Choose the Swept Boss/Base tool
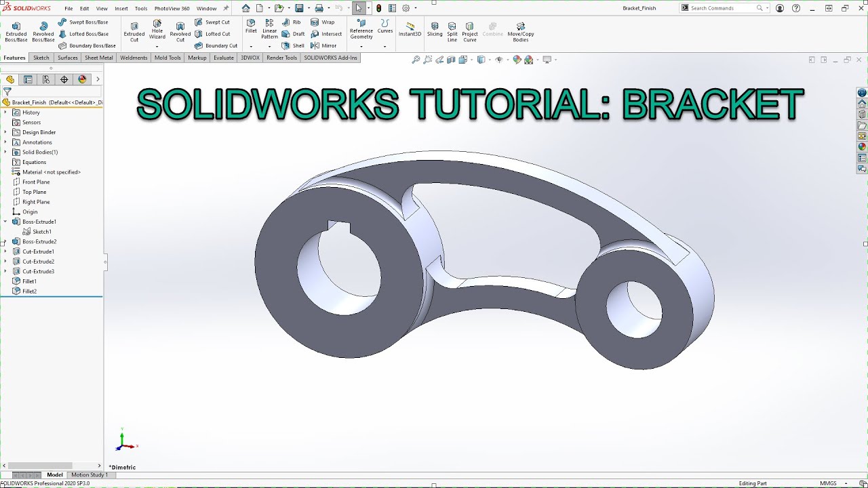868x488 pixels. coord(83,22)
